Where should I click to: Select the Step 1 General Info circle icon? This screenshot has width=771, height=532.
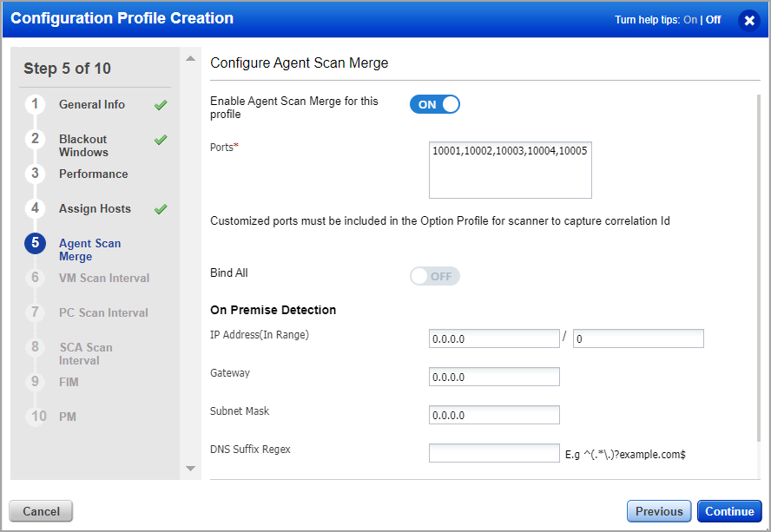coord(36,104)
